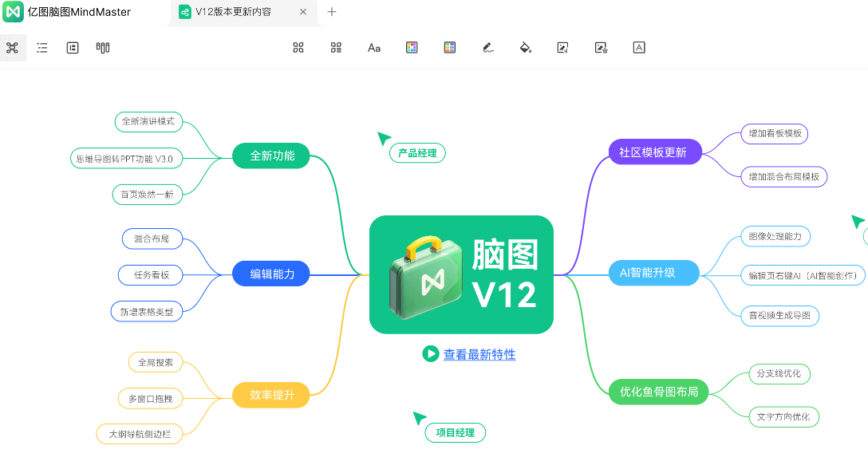Select the central 脑图V12 topic node
The image size is (868, 469).
click(x=461, y=273)
